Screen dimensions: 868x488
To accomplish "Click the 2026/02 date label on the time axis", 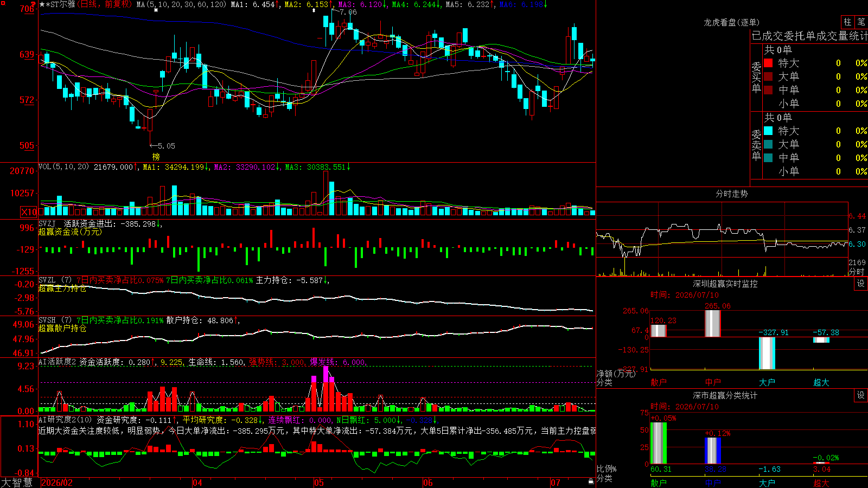I will [x=57, y=483].
